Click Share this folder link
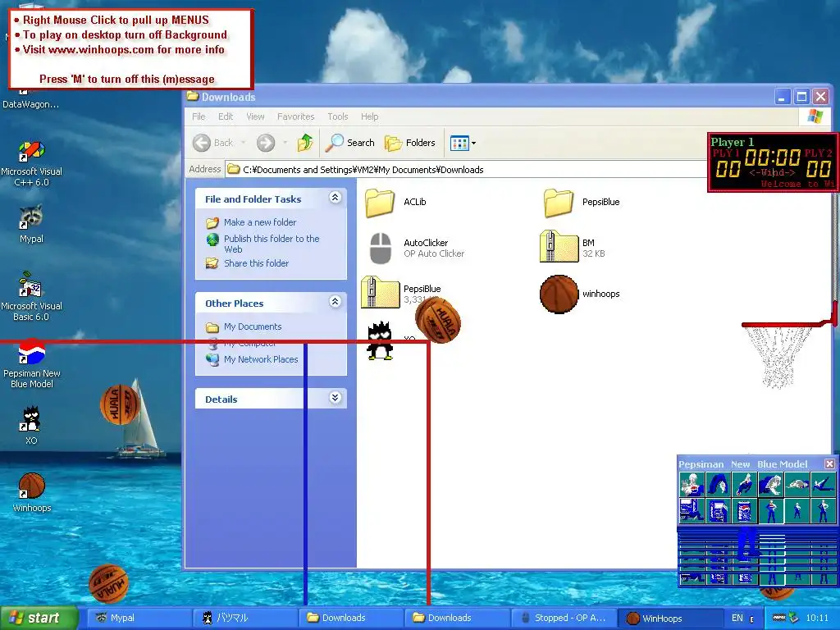 (256, 263)
